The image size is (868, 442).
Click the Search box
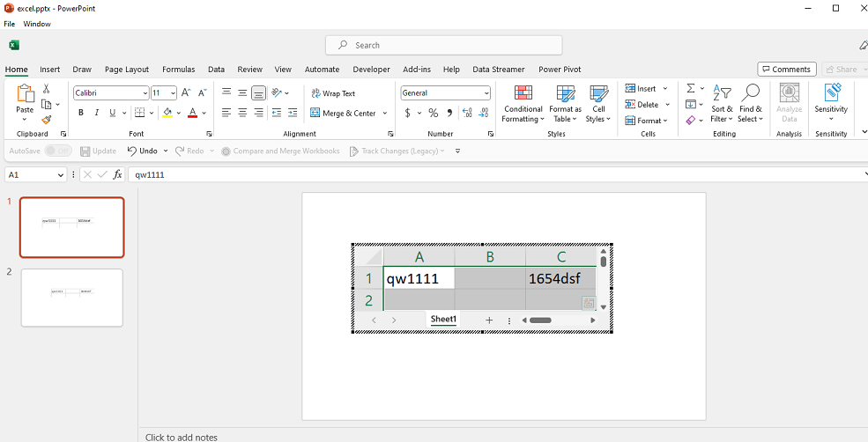click(443, 46)
